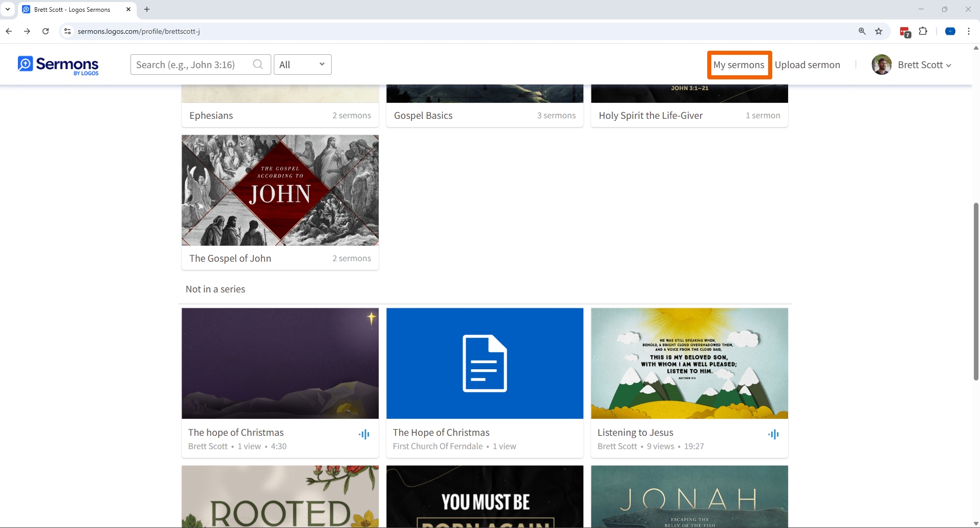Open a new browser tab
The image size is (980, 528).
tap(147, 9)
